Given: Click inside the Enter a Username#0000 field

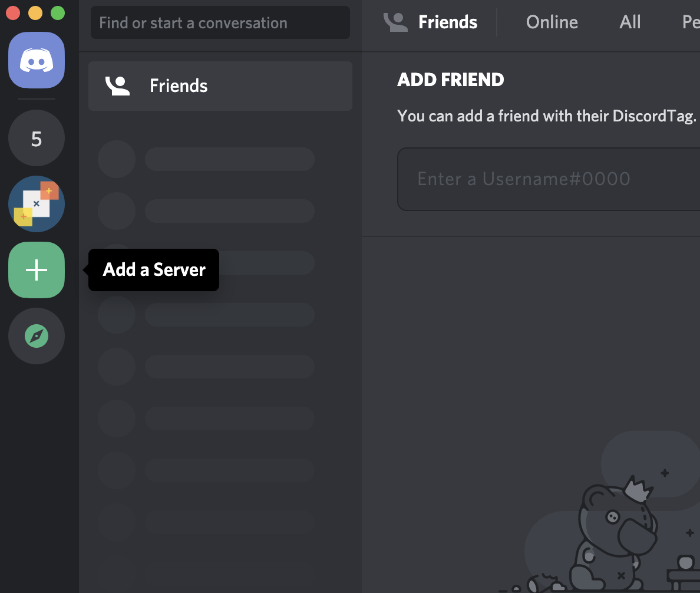Looking at the screenshot, I should [x=548, y=179].
